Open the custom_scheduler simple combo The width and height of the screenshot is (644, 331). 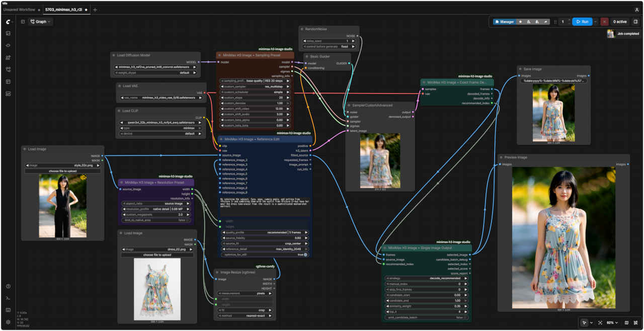click(x=256, y=92)
